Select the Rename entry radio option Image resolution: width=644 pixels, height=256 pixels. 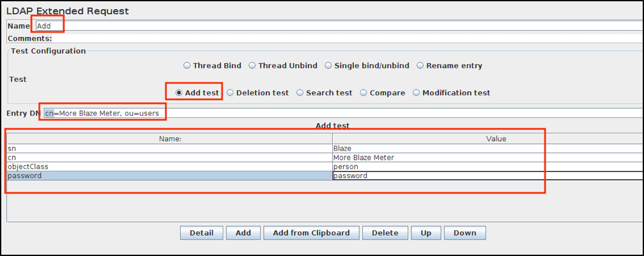tap(449, 66)
